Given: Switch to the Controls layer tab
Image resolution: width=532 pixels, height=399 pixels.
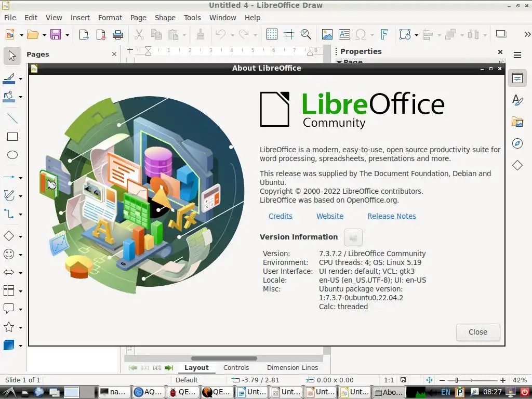Looking at the screenshot, I should click(x=236, y=367).
